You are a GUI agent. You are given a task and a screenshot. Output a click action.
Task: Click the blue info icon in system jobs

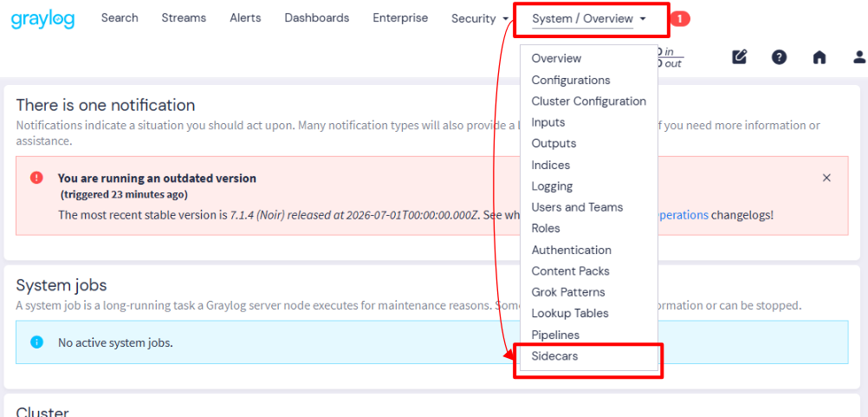[x=36, y=342]
